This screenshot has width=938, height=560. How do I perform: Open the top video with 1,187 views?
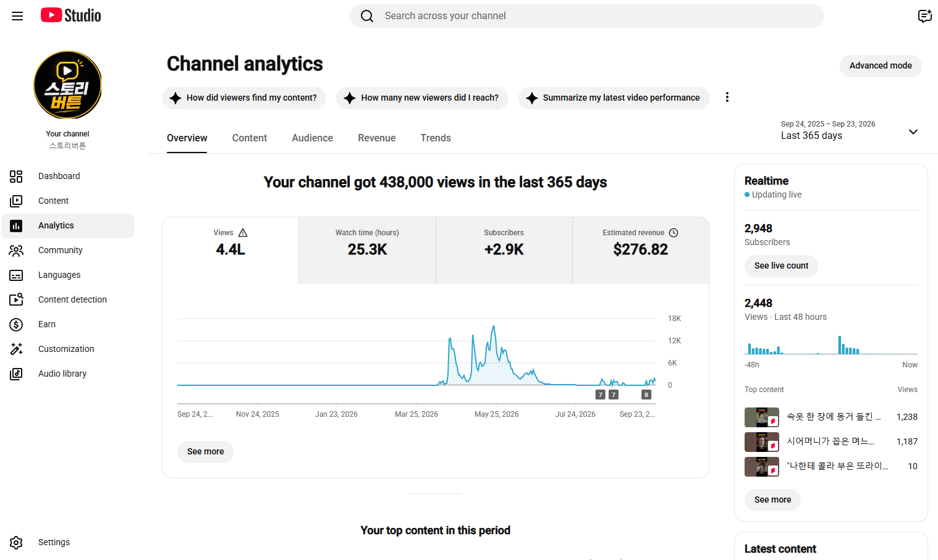point(830,442)
